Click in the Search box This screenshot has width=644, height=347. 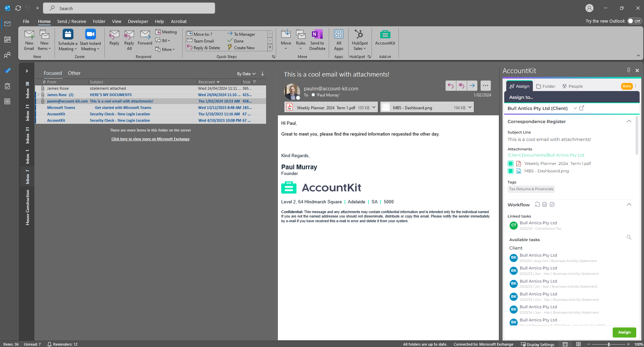pos(130,8)
